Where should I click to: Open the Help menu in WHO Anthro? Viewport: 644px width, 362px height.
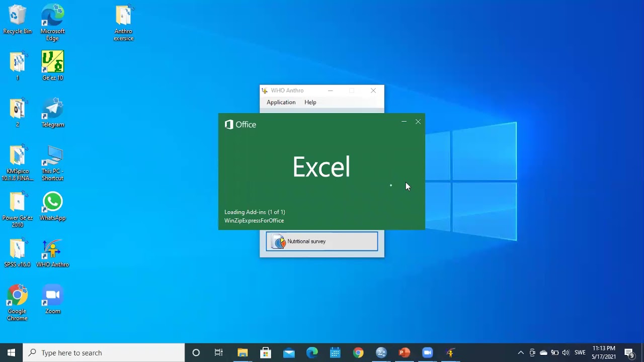click(310, 102)
